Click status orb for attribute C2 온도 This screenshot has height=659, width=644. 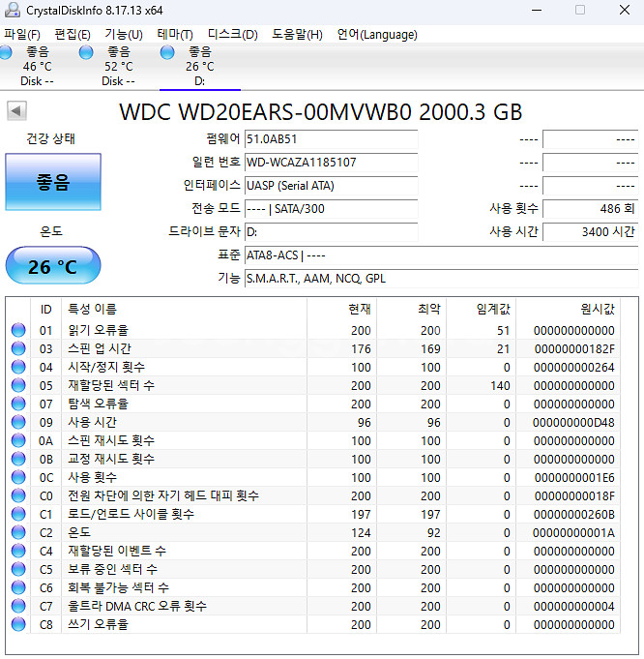click(x=18, y=532)
